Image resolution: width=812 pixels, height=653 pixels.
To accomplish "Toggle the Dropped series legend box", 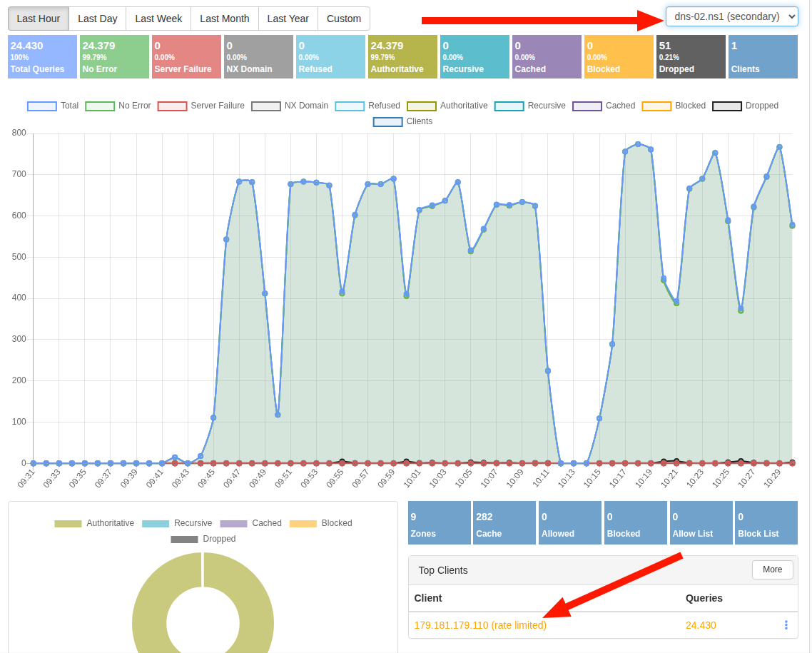I will [x=745, y=106].
